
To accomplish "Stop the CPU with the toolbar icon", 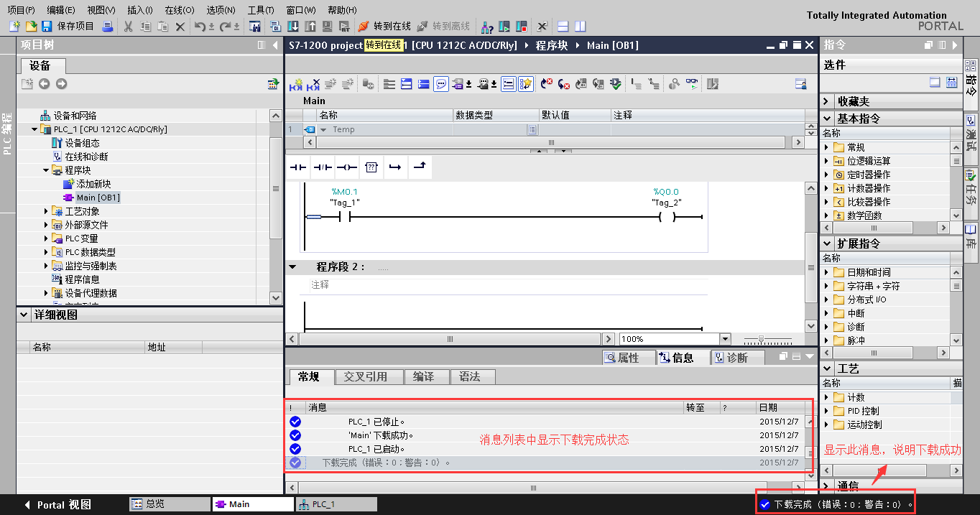I will tap(522, 27).
